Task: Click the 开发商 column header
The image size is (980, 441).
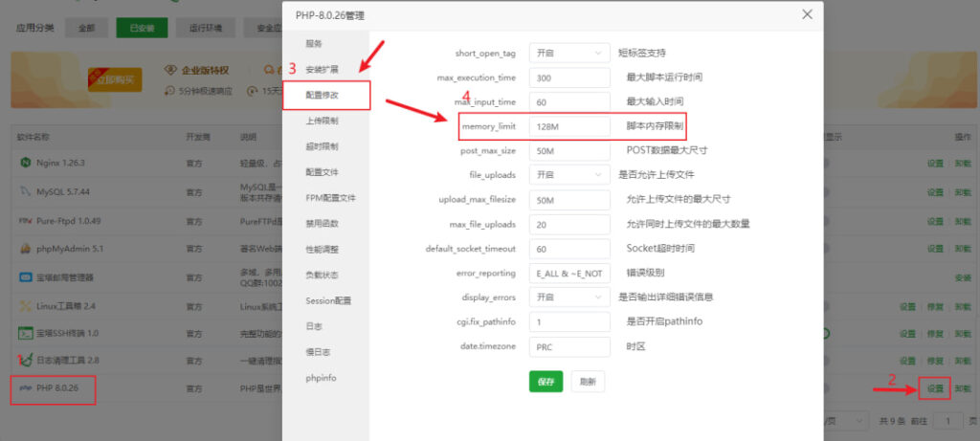Action: click(x=197, y=136)
